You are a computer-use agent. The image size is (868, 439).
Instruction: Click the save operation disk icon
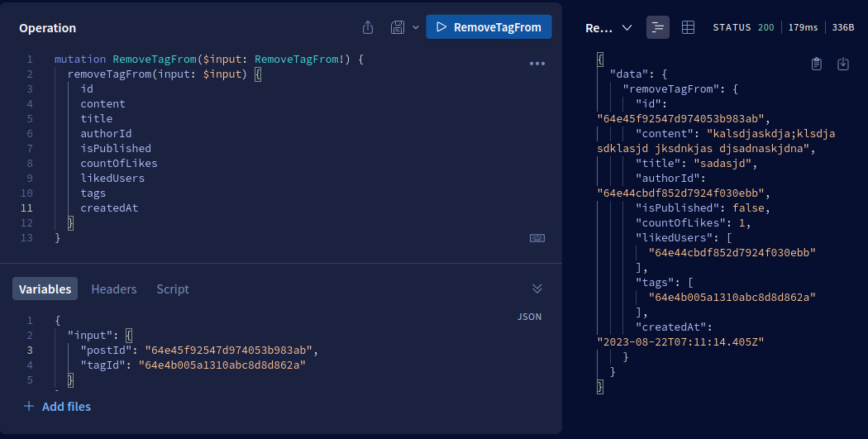point(398,27)
